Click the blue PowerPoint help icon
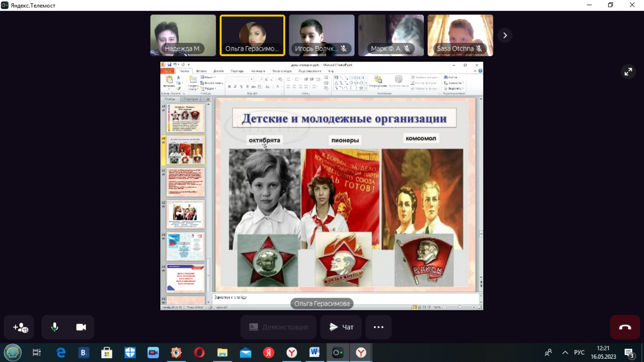Screen dimensions: 644x362 (480, 71)
